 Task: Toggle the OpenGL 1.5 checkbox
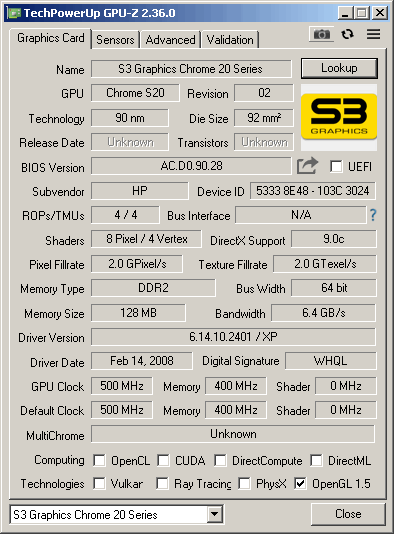point(300,483)
